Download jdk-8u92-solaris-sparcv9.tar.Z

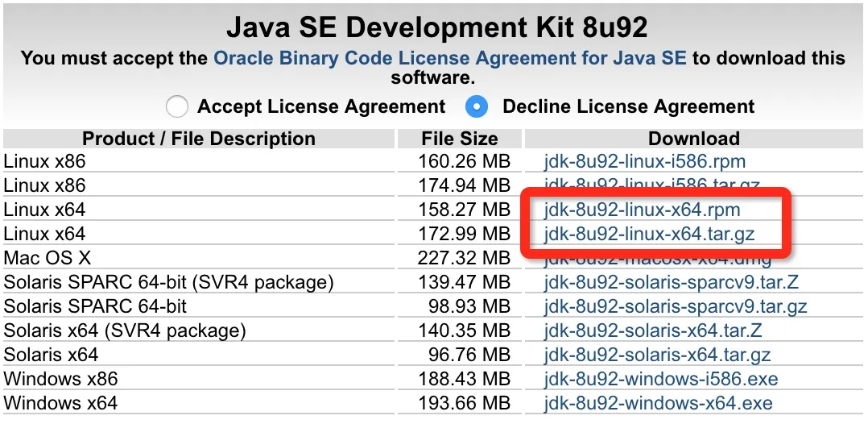click(x=672, y=283)
